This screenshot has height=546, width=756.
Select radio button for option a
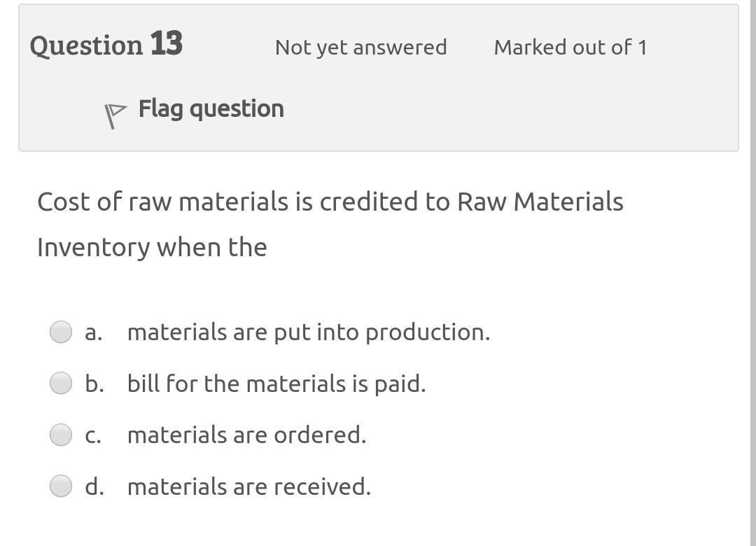tap(60, 332)
